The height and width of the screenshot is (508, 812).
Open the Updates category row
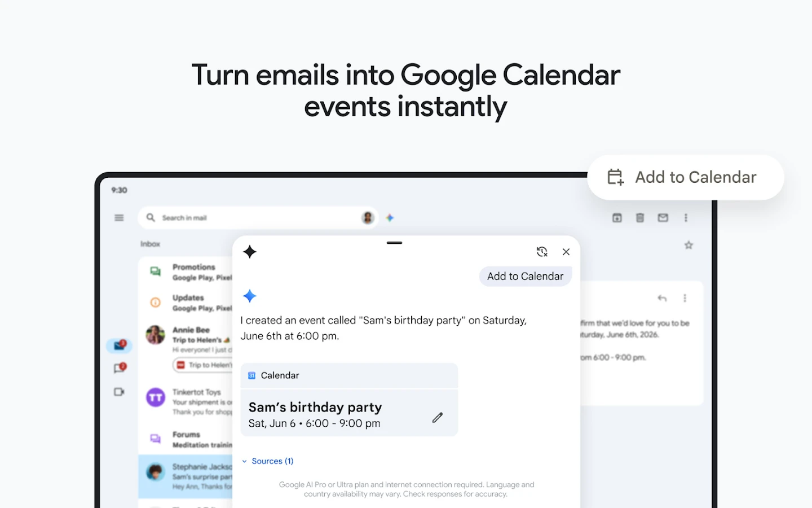(186, 303)
